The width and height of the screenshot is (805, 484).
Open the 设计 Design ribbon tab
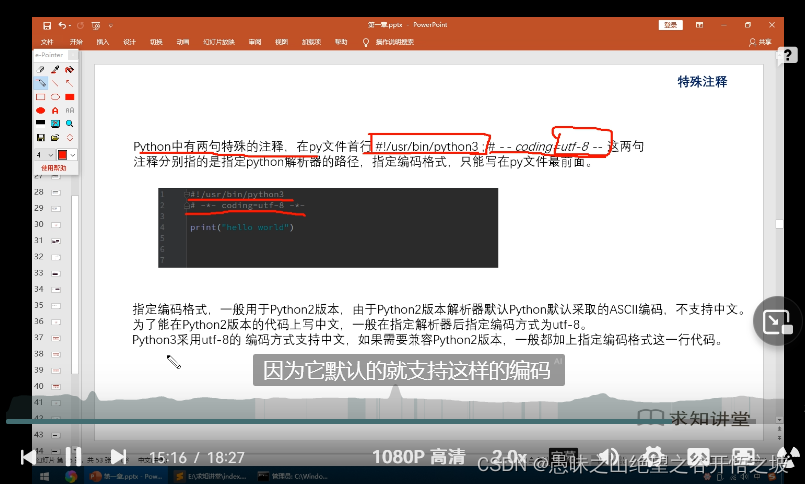coord(129,42)
